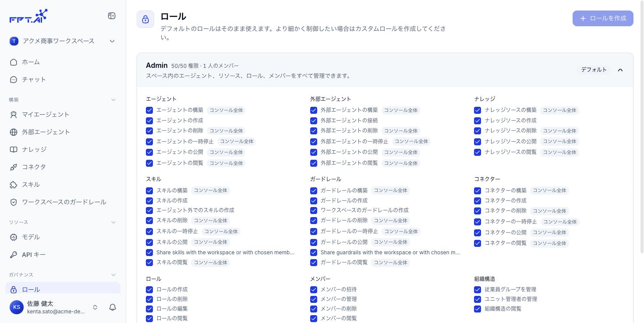Collapse the 構築 sidebar section

click(x=113, y=100)
